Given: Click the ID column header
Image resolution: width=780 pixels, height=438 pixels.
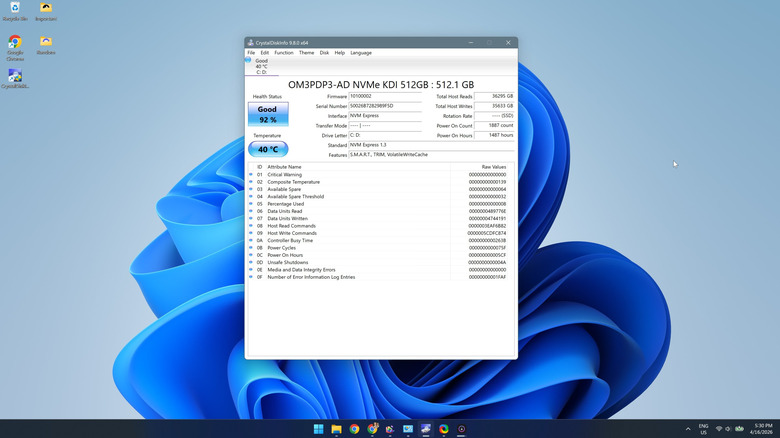Looking at the screenshot, I should pyautogui.click(x=259, y=167).
